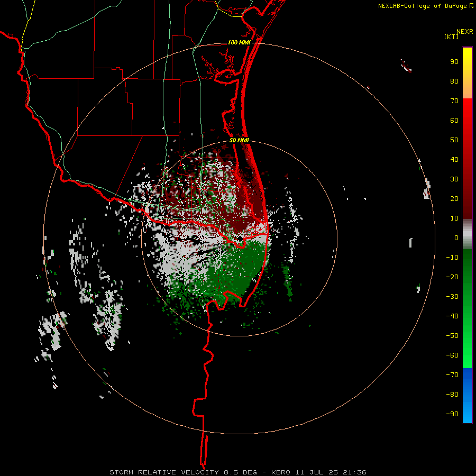Click the orange segment near 70 on color bar
Viewport: 476px width, 476px height.
coord(467,92)
